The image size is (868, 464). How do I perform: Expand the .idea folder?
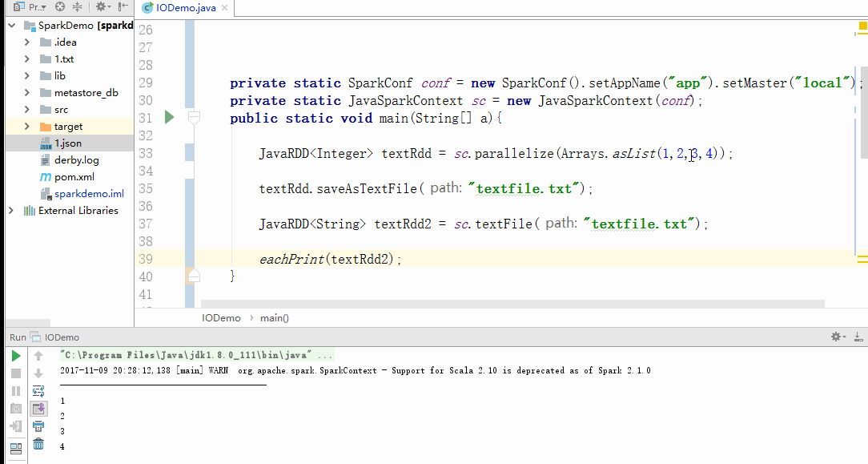[26, 42]
